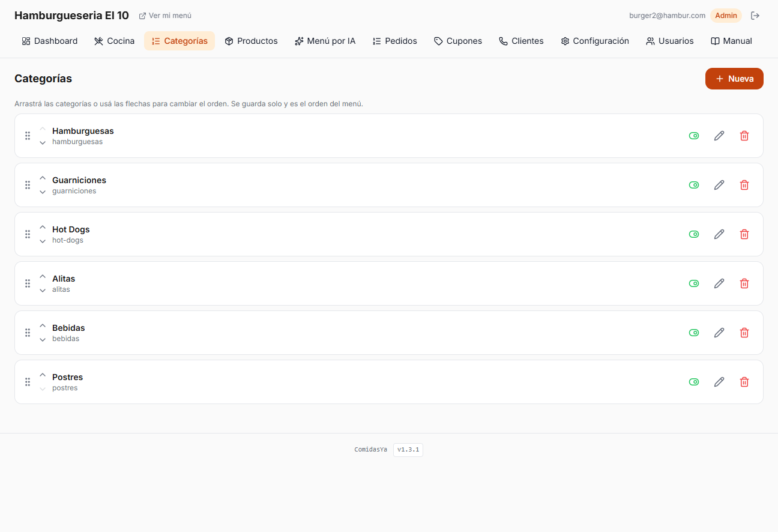The height and width of the screenshot is (532, 778).
Task: Edit the Bebidas category pencil icon
Action: (x=719, y=333)
